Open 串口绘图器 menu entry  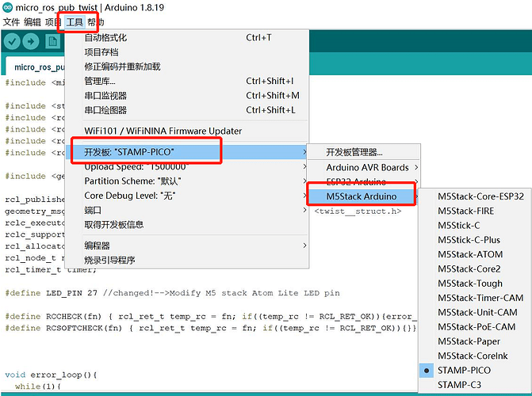click(x=187, y=111)
